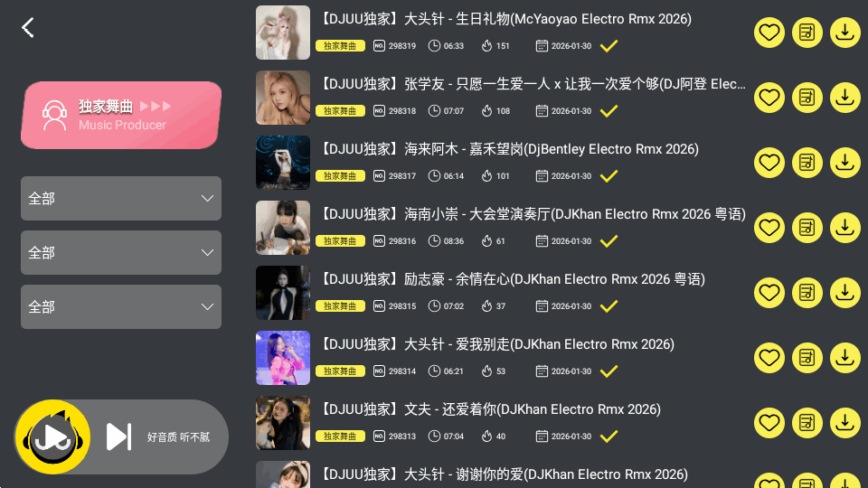Toggle yellow checkmark on track 298313
Image resolution: width=868 pixels, height=488 pixels.
click(609, 436)
